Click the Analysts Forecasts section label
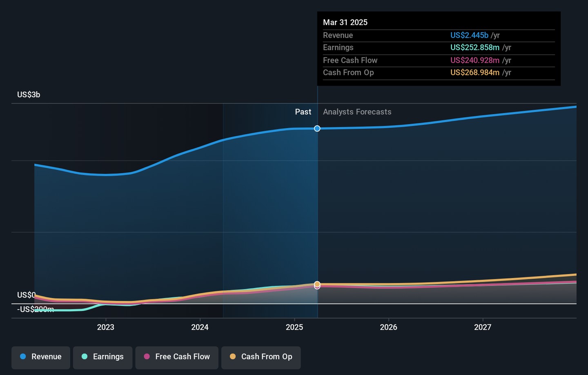 click(x=357, y=112)
